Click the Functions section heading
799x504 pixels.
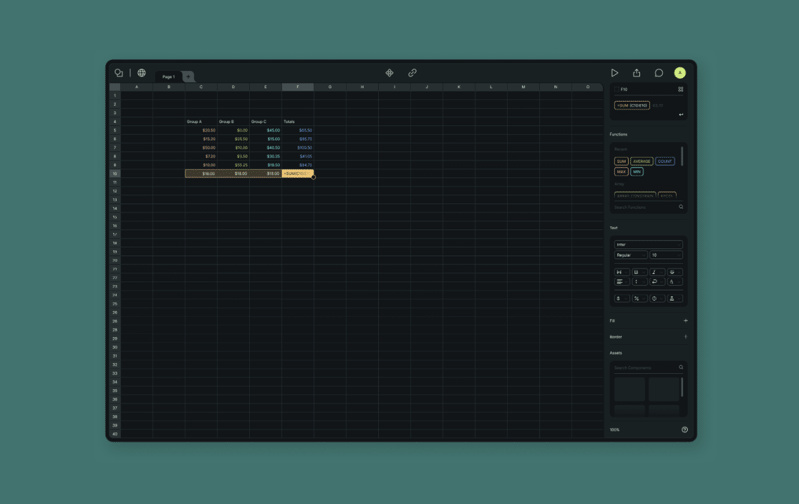click(619, 134)
